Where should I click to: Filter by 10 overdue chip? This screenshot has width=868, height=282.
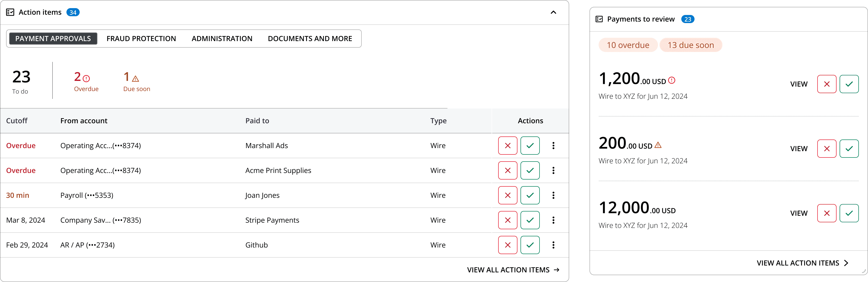pos(628,45)
